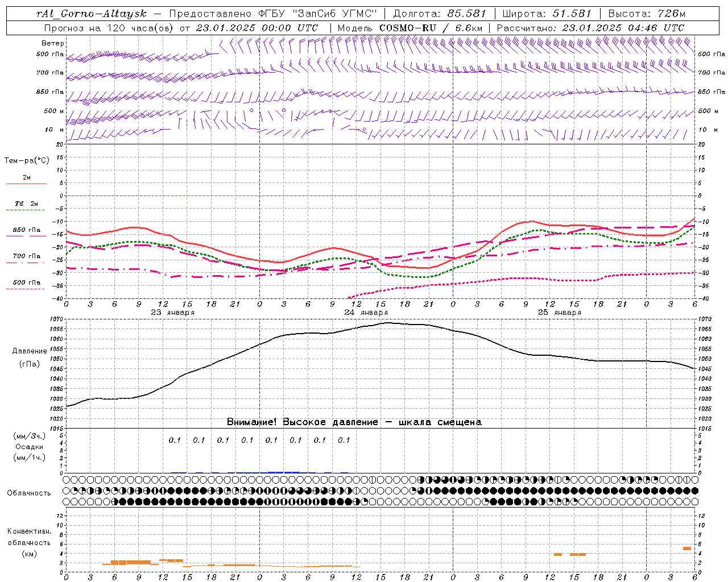Click the model label COSMO-RU / 6.6км
Image resolution: width=728 pixels, height=582 pixels.
[x=431, y=28]
